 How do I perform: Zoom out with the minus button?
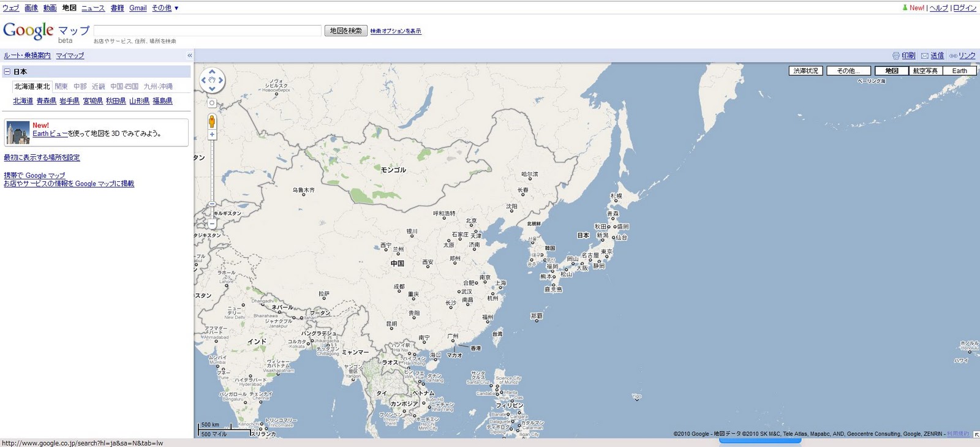click(x=212, y=224)
